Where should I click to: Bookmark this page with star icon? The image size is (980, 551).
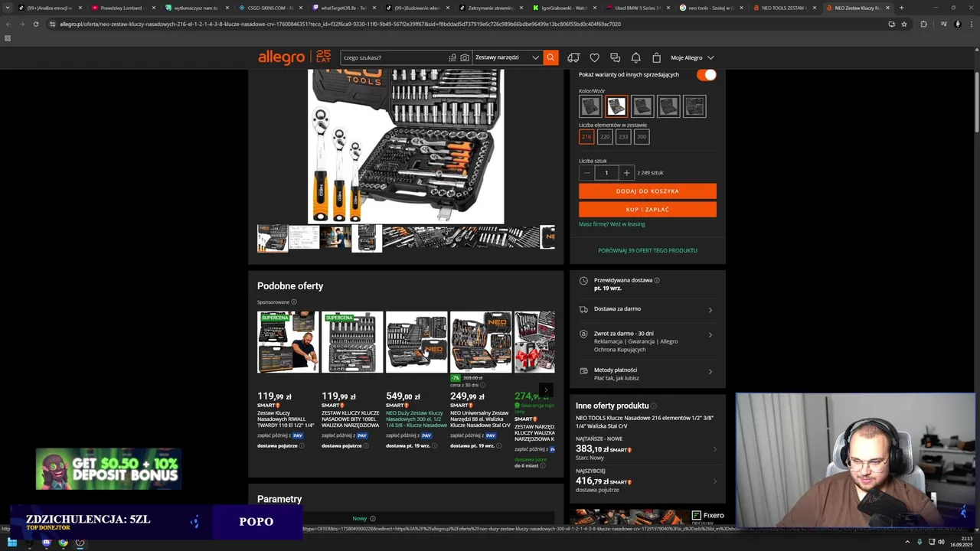[x=904, y=24]
